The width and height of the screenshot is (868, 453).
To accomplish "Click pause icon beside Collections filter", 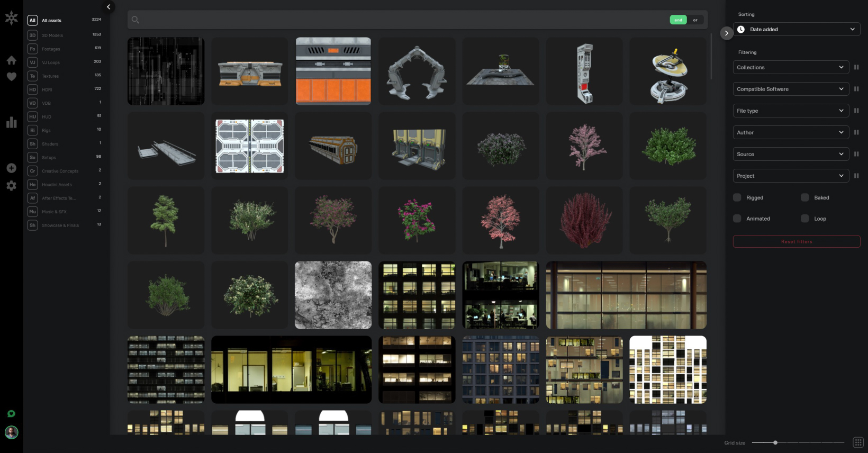I will tap(856, 67).
